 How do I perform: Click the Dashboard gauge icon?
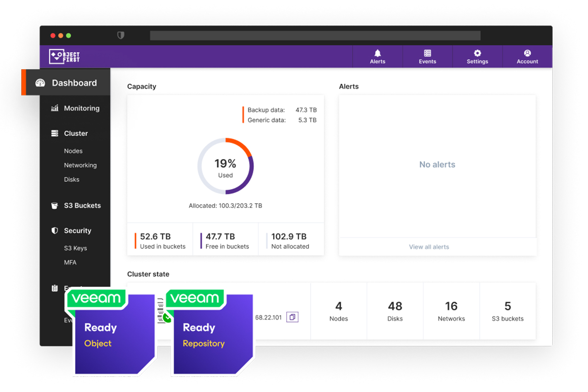click(40, 83)
